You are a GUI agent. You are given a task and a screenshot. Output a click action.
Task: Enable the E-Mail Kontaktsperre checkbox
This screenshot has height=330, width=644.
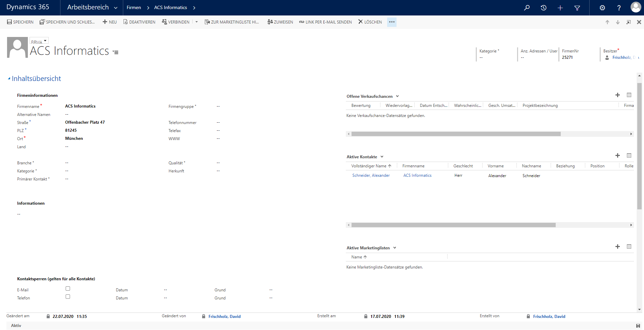pyautogui.click(x=68, y=289)
